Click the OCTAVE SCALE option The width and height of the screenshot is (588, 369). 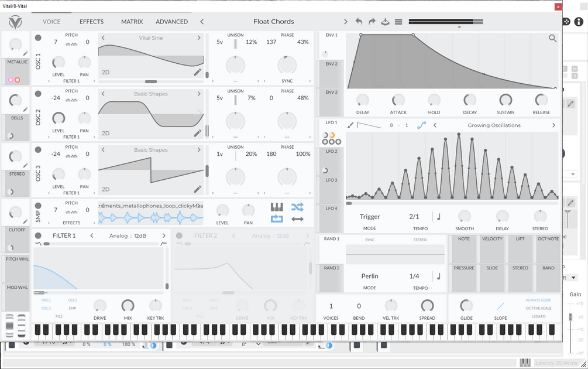click(x=538, y=308)
